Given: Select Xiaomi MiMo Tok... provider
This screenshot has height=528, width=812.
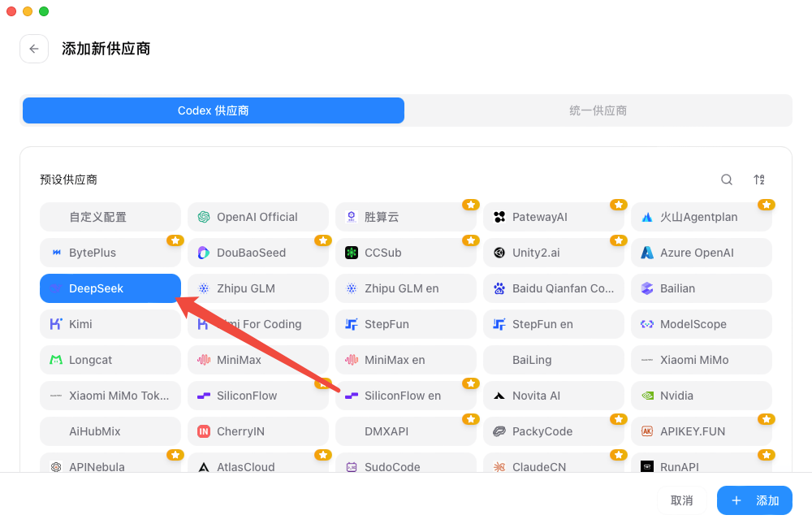Looking at the screenshot, I should tap(110, 396).
